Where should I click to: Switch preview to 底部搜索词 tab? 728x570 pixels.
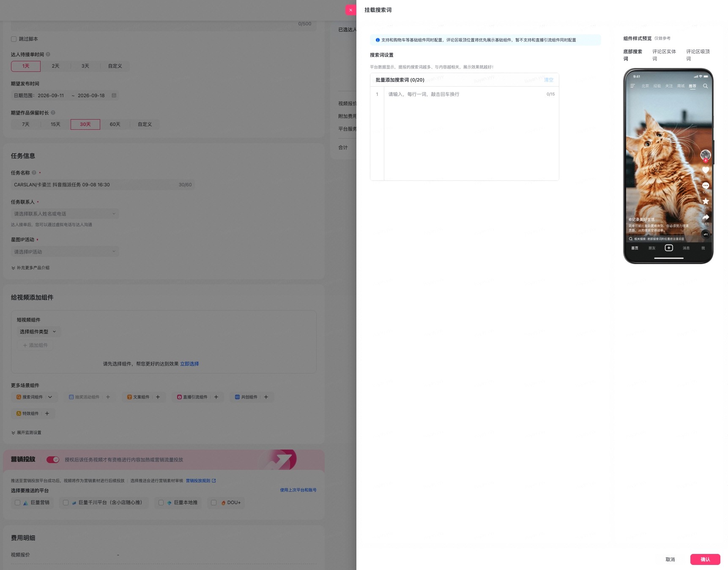point(632,55)
